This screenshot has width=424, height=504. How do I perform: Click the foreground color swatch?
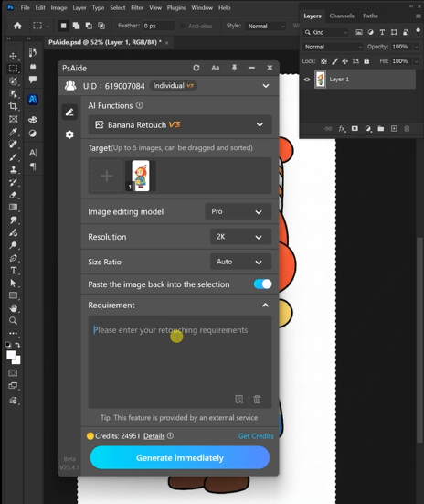(x=11, y=355)
